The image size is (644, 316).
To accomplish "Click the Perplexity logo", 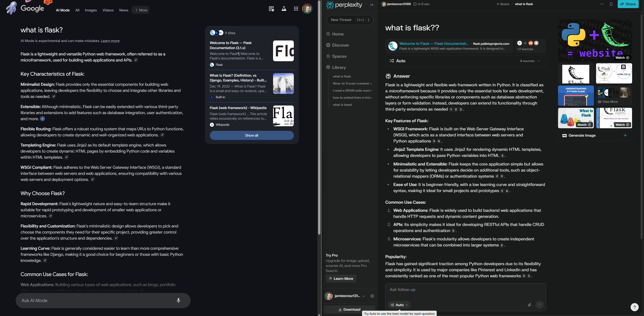I will click(x=344, y=5).
